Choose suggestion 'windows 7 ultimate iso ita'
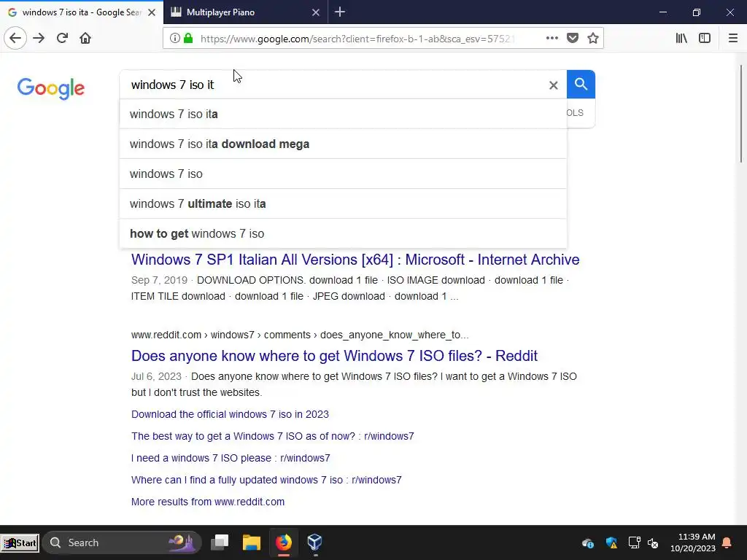 (x=343, y=204)
